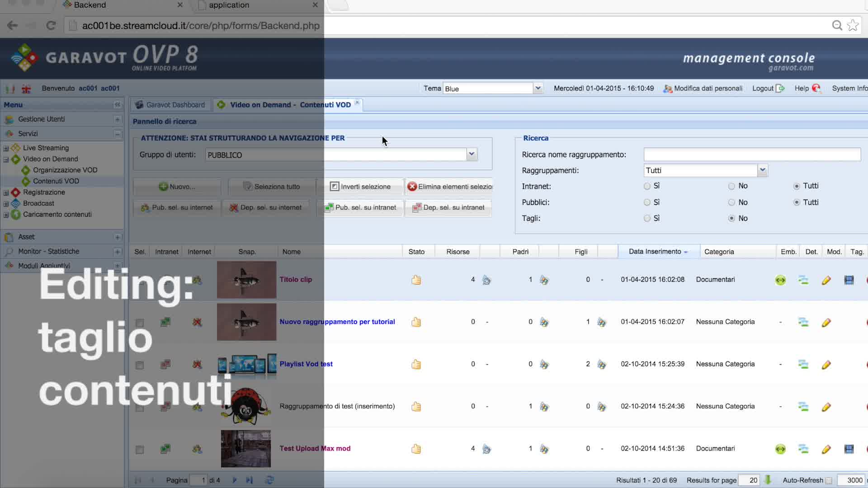Select Tagli Sì radio button
This screenshot has width=868, height=488.
(x=647, y=218)
